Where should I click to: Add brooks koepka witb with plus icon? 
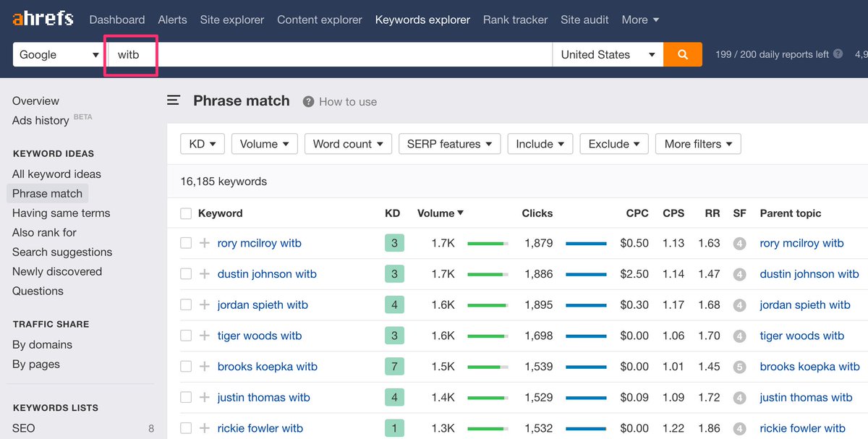(x=205, y=367)
